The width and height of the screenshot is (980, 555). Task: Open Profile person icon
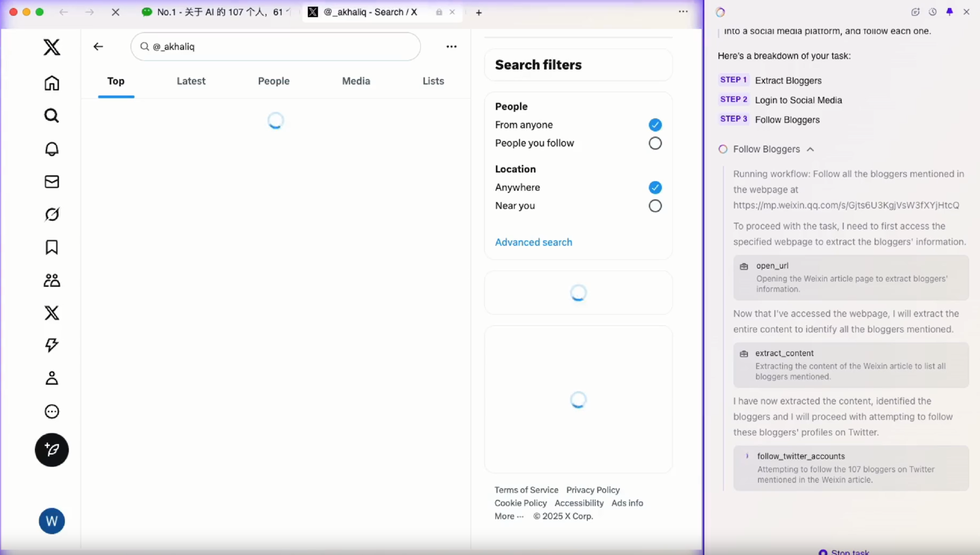click(x=51, y=378)
